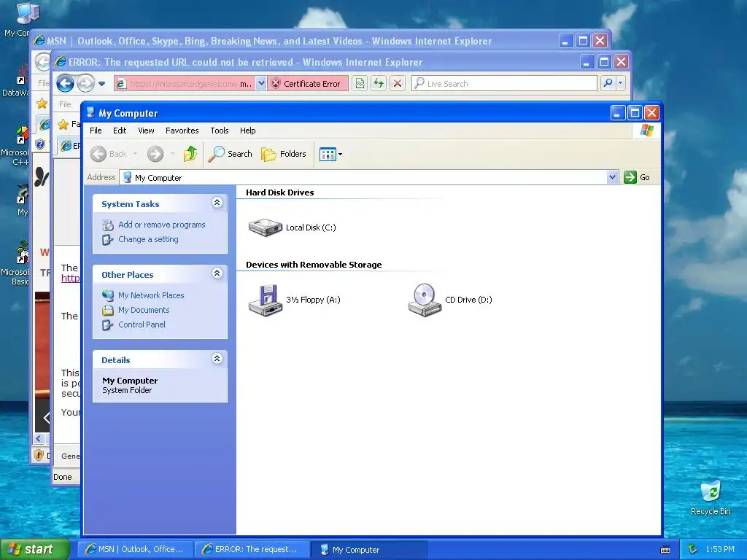
Task: Open the search provider dropdown arrow
Action: coord(620,83)
